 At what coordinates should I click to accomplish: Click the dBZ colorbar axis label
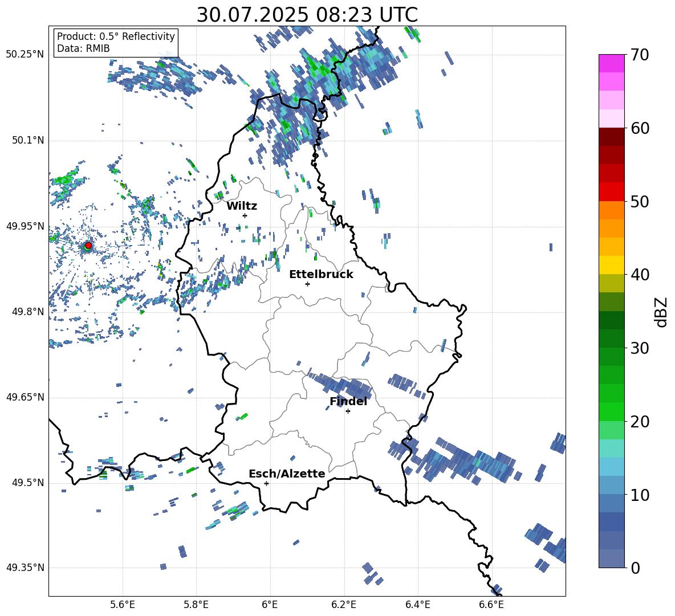point(661,312)
